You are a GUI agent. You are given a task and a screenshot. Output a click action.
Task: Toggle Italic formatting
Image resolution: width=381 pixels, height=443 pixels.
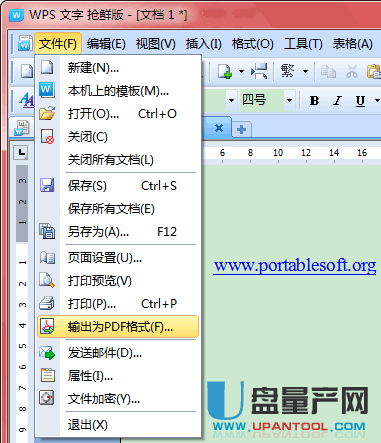(337, 100)
